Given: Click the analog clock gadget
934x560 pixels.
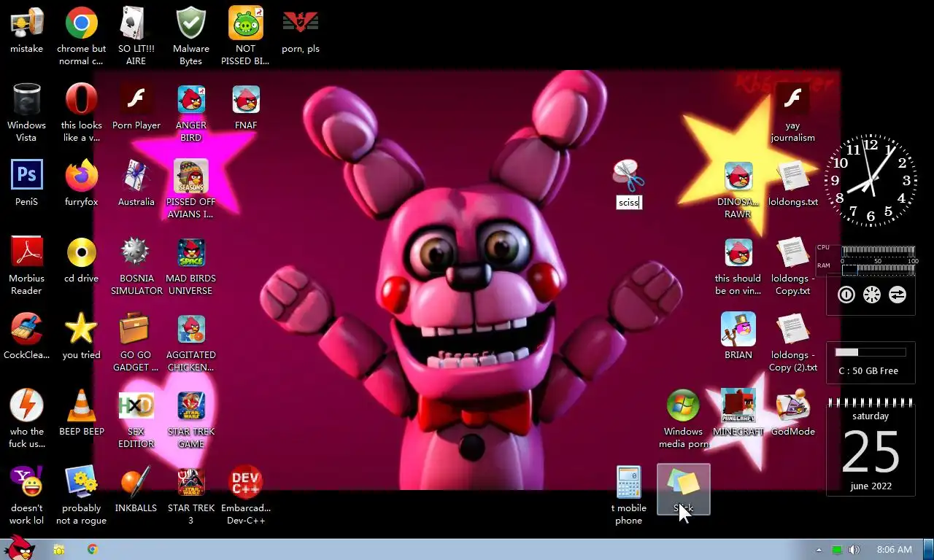Looking at the screenshot, I should coord(871,179).
